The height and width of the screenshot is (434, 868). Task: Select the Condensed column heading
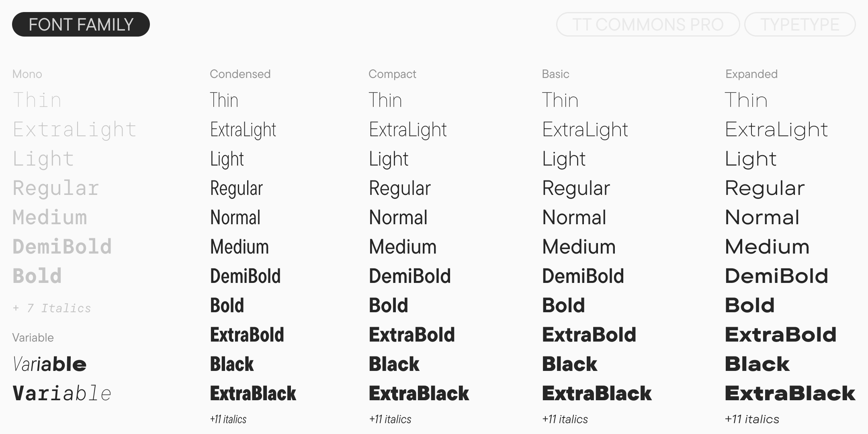240,74
